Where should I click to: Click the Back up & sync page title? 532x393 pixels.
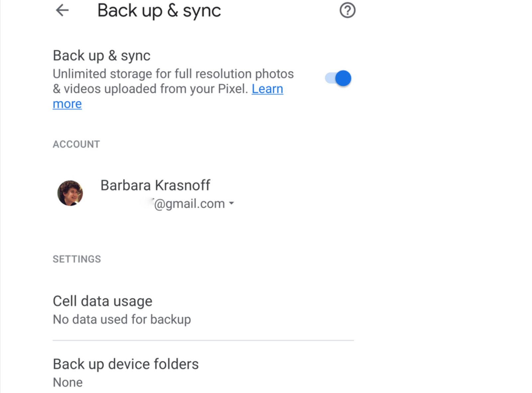pos(159,11)
